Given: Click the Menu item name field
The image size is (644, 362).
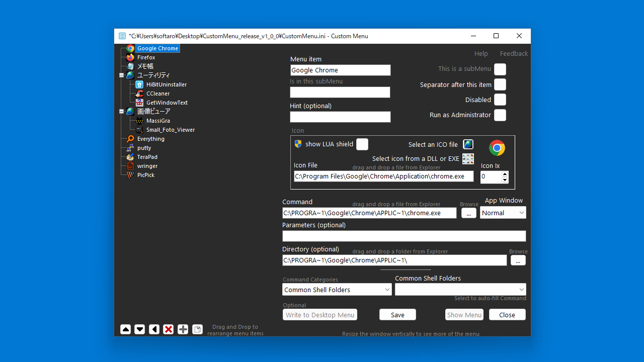Looking at the screenshot, I should (x=341, y=70).
